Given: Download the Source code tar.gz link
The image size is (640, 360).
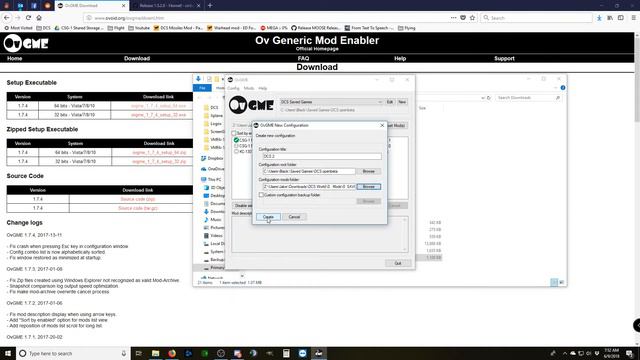Looking at the screenshot, I should point(138,208).
